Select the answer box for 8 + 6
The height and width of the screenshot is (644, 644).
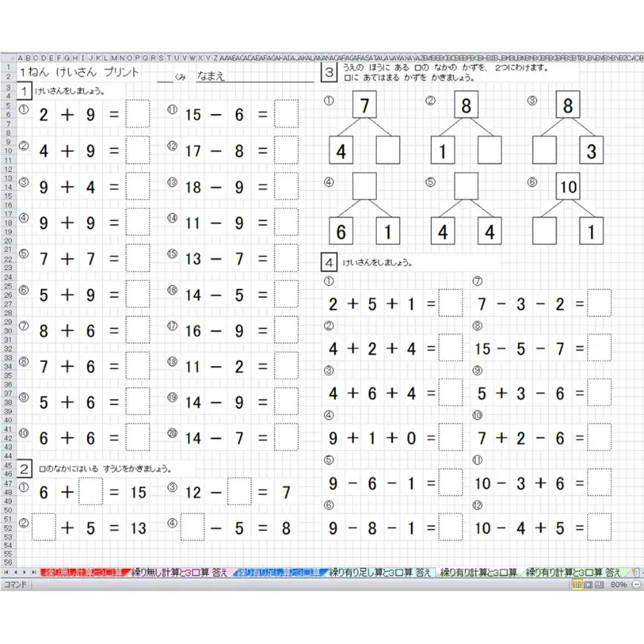138,330
